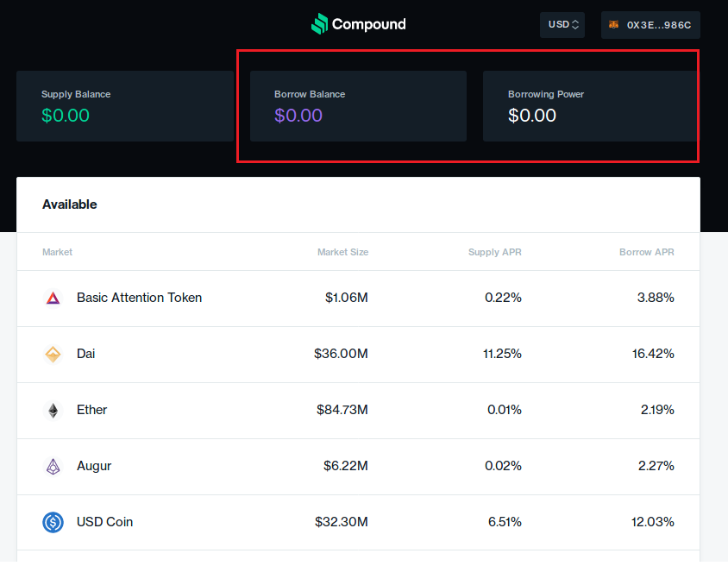The height and width of the screenshot is (566, 728).
Task: Click the MetaMask fox wallet icon
Action: tap(613, 25)
